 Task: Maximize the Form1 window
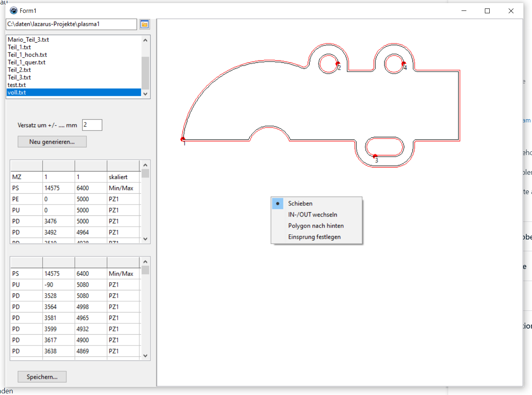487,11
